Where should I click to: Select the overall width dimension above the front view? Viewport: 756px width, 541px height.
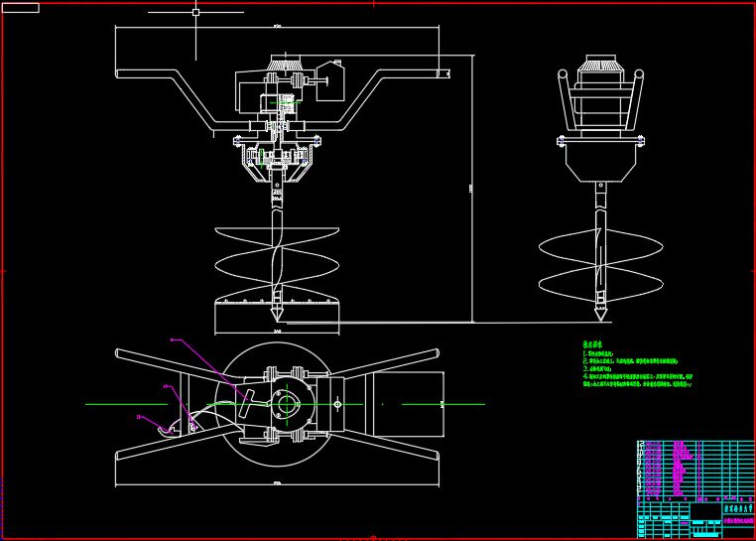(x=277, y=26)
